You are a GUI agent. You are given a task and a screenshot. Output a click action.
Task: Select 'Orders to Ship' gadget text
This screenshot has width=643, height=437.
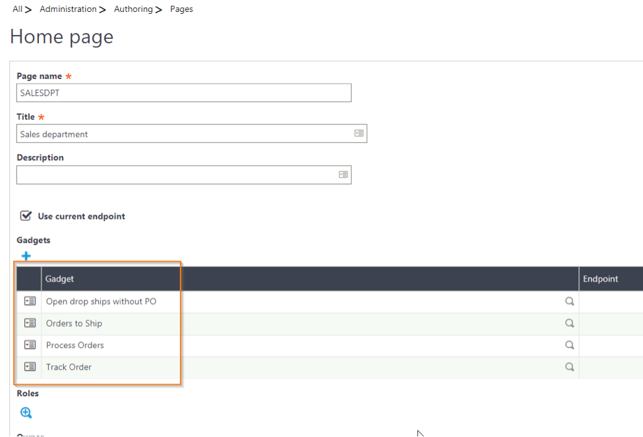[74, 323]
